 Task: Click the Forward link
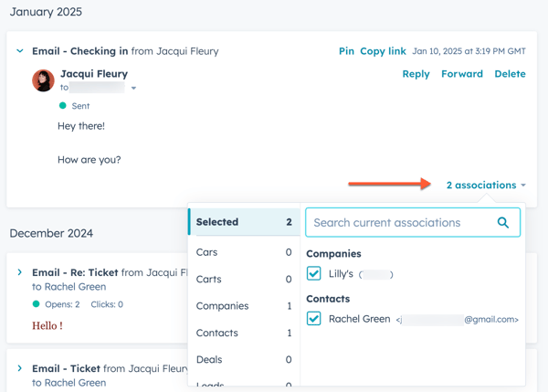(462, 74)
